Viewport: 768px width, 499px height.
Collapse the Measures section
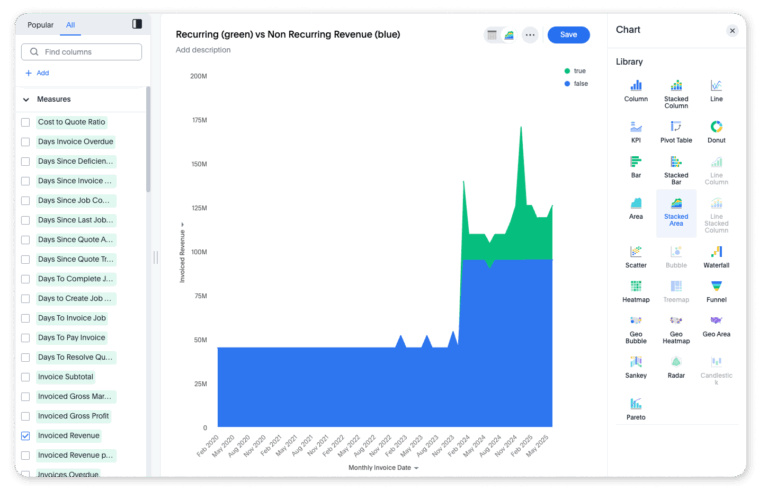(x=26, y=100)
